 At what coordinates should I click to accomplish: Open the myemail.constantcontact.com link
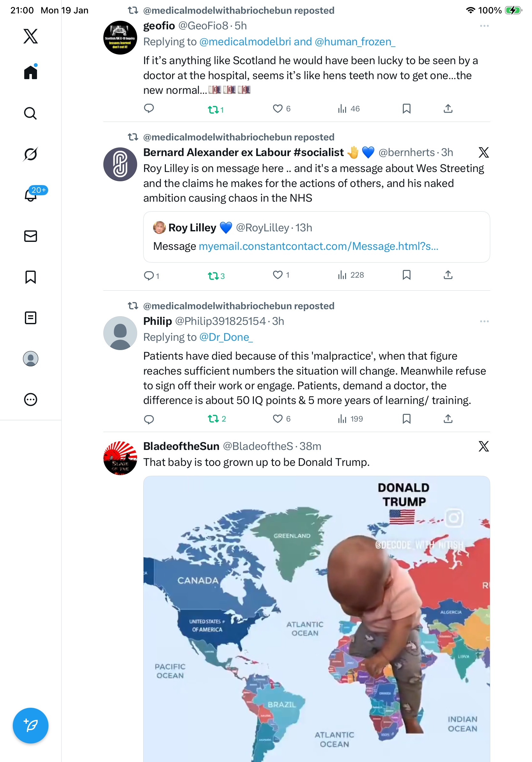(318, 246)
